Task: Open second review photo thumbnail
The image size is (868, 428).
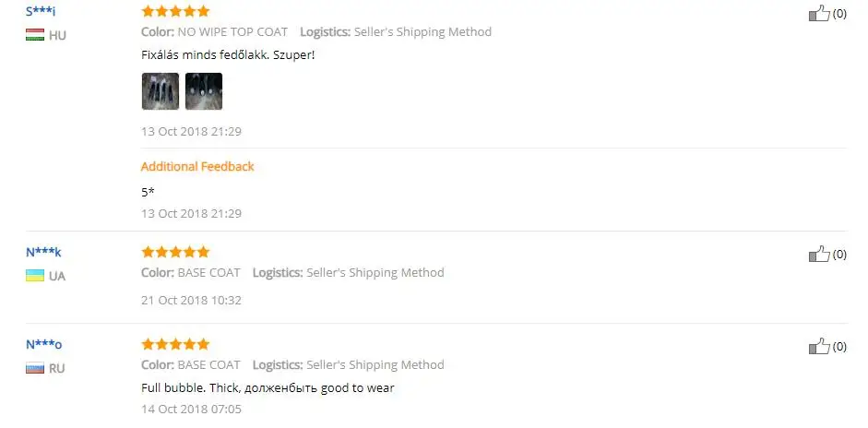Action: click(x=204, y=91)
